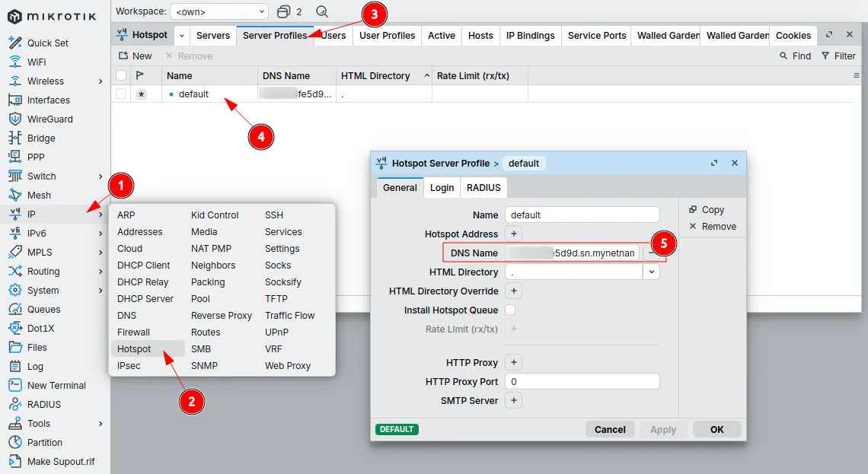Open Filter in the Hotspot toolbar

838,56
